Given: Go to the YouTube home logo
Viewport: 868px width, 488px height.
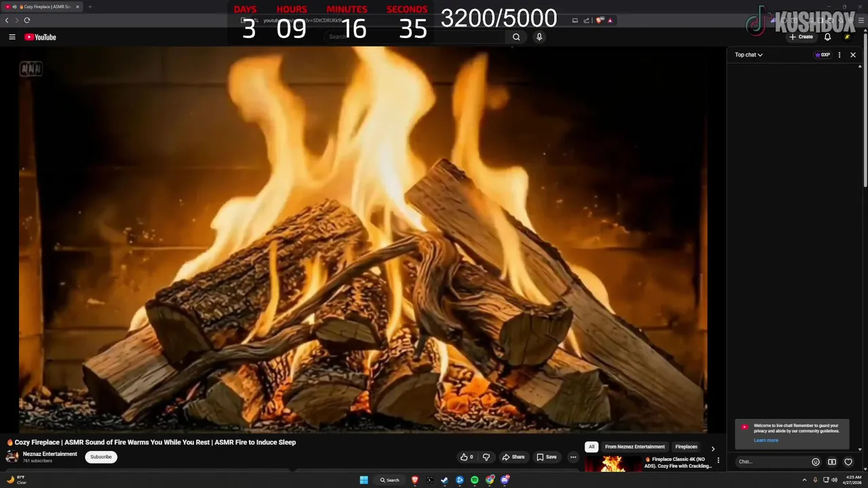Looking at the screenshot, I should [x=40, y=37].
